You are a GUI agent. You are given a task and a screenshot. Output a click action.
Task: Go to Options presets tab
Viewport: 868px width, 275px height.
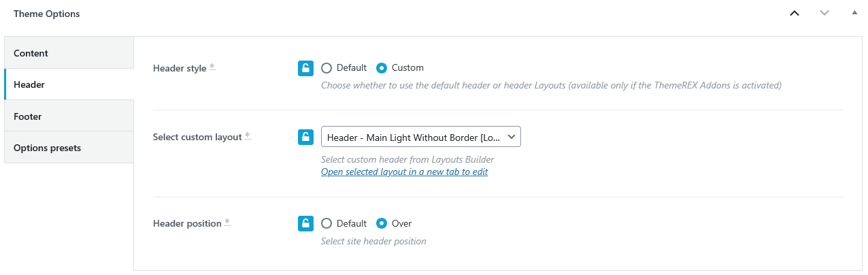coord(69,148)
